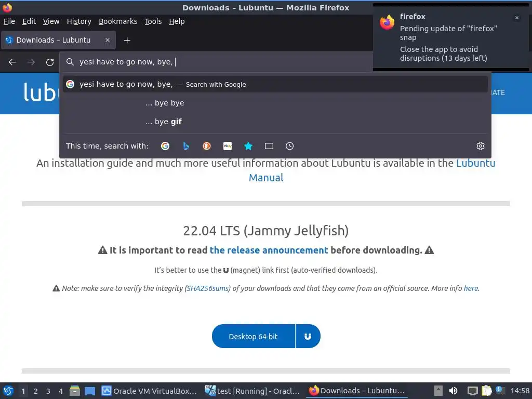
Task: Click the magnet download link button
Action: [x=308, y=336]
